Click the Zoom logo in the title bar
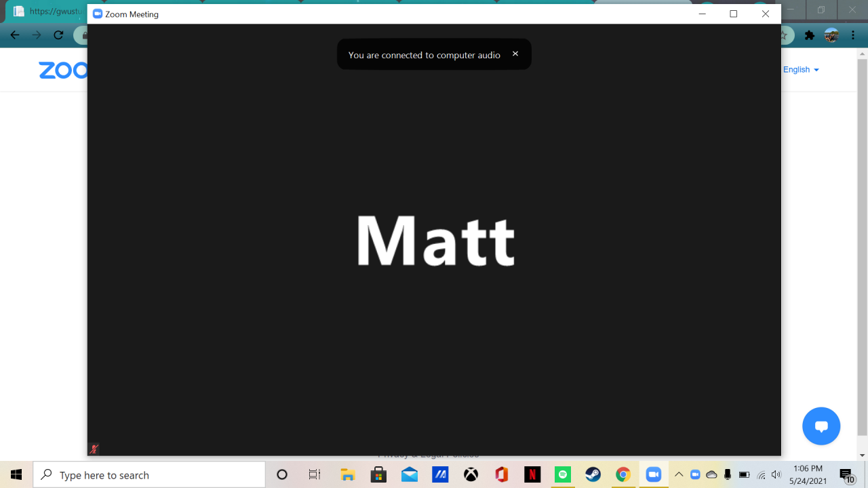This screenshot has height=488, width=868. click(x=97, y=14)
